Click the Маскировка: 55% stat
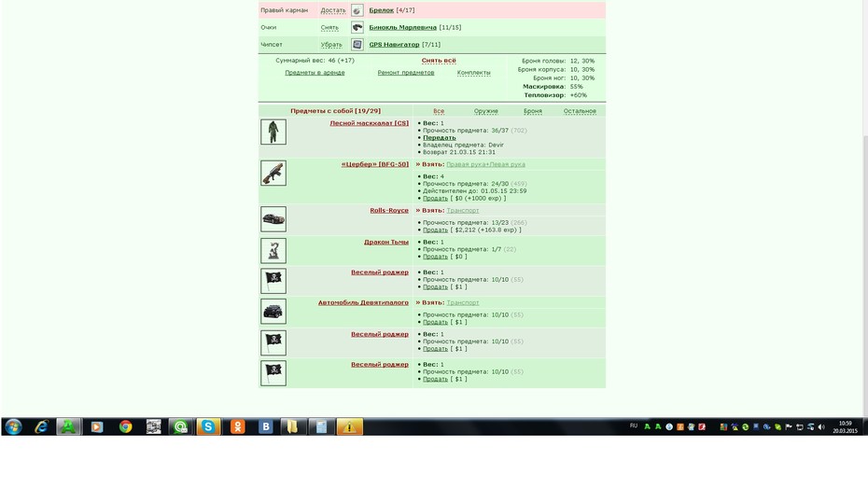 click(553, 87)
